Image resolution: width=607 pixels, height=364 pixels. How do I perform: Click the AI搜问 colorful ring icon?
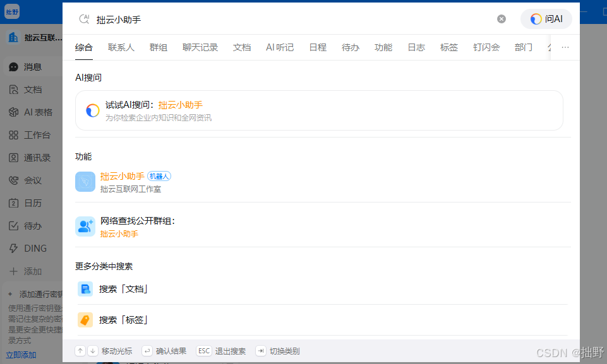92,110
